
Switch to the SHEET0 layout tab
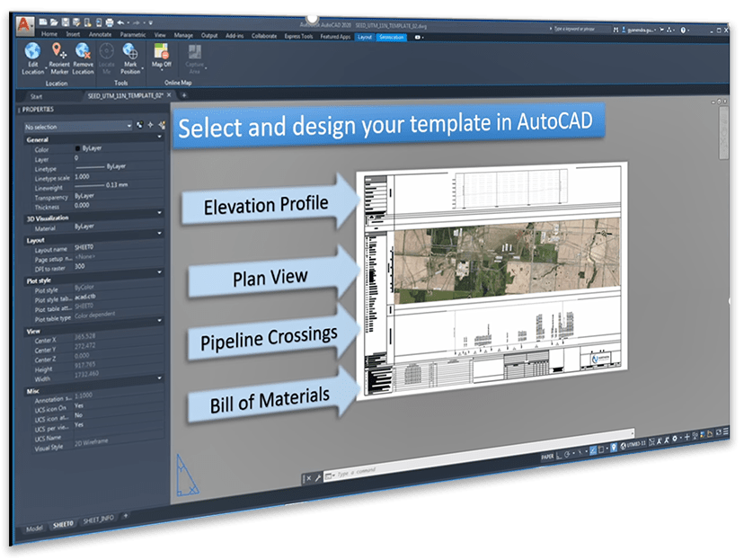pos(63,524)
